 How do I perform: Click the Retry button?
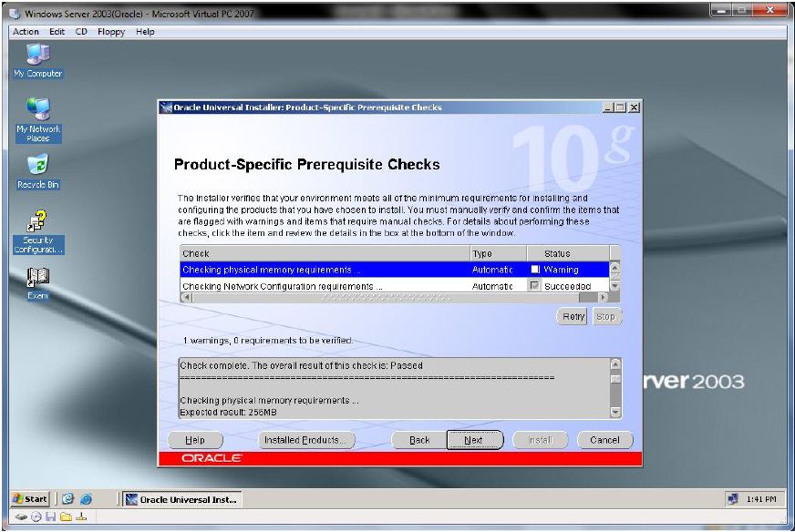pos(573,317)
